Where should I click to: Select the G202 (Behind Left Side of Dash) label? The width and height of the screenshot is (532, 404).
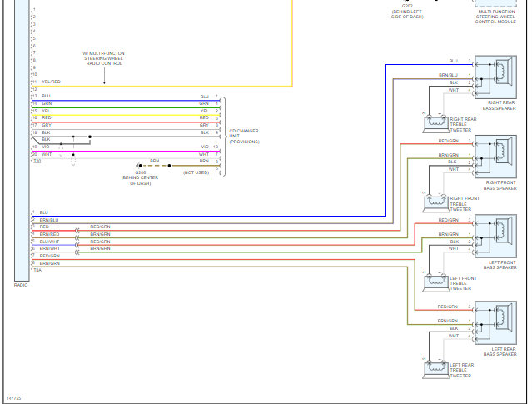tap(407, 11)
